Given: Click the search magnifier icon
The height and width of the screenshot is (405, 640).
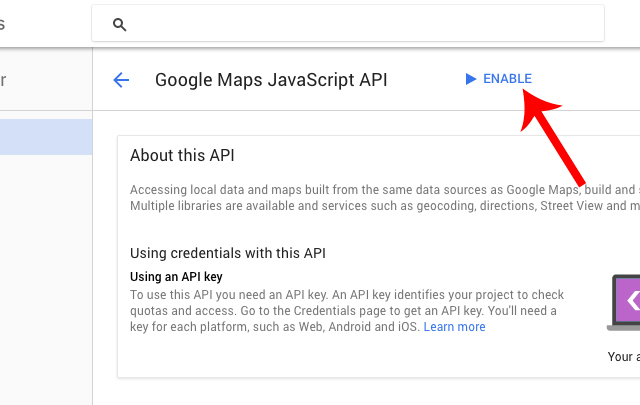Looking at the screenshot, I should pos(119,24).
